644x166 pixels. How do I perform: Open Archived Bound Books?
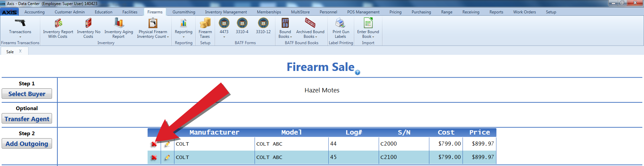click(x=310, y=28)
